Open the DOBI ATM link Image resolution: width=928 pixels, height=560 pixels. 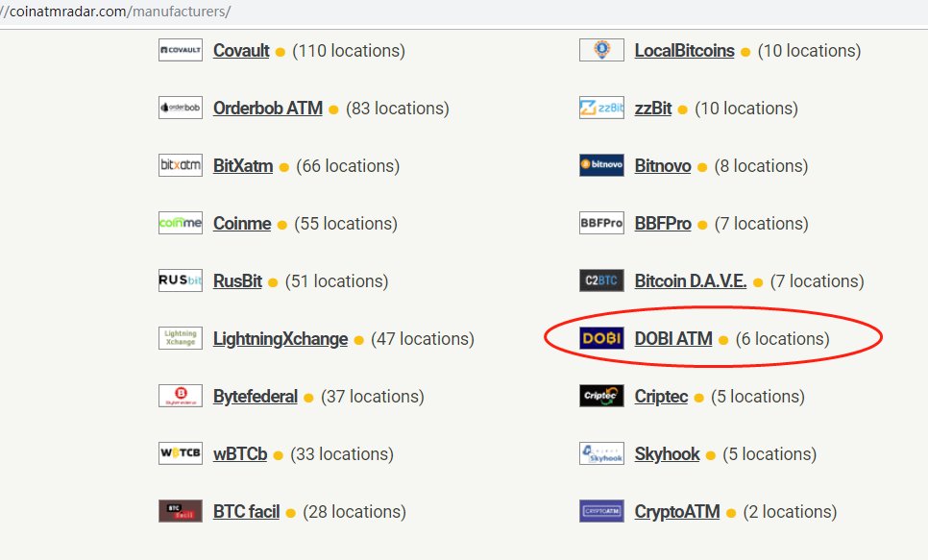click(x=673, y=339)
